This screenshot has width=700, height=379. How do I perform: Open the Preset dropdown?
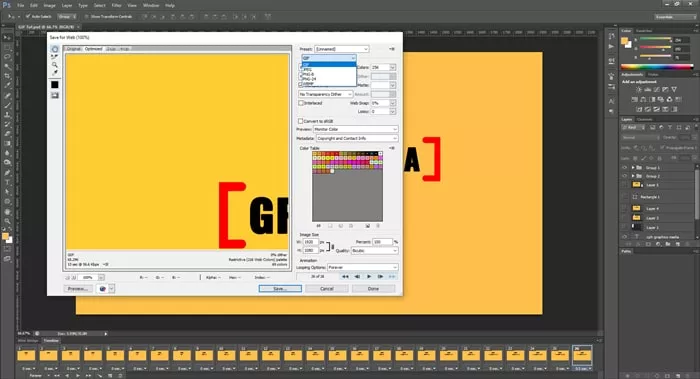pos(342,49)
